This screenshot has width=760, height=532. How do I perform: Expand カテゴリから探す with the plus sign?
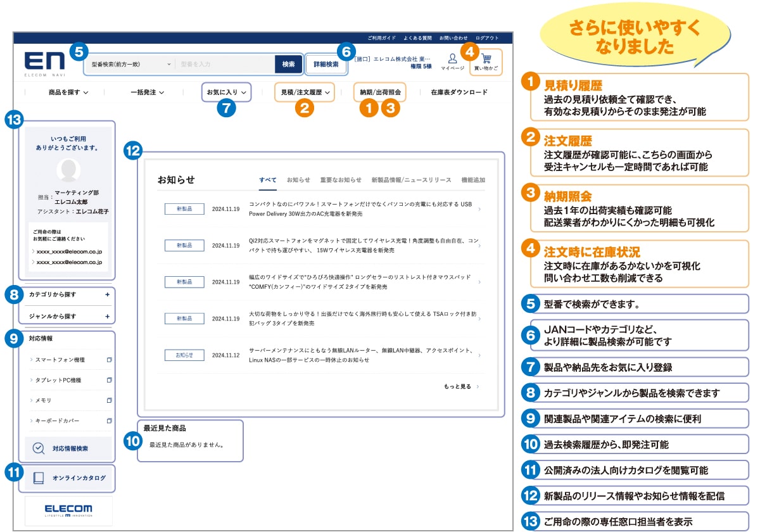(x=107, y=294)
